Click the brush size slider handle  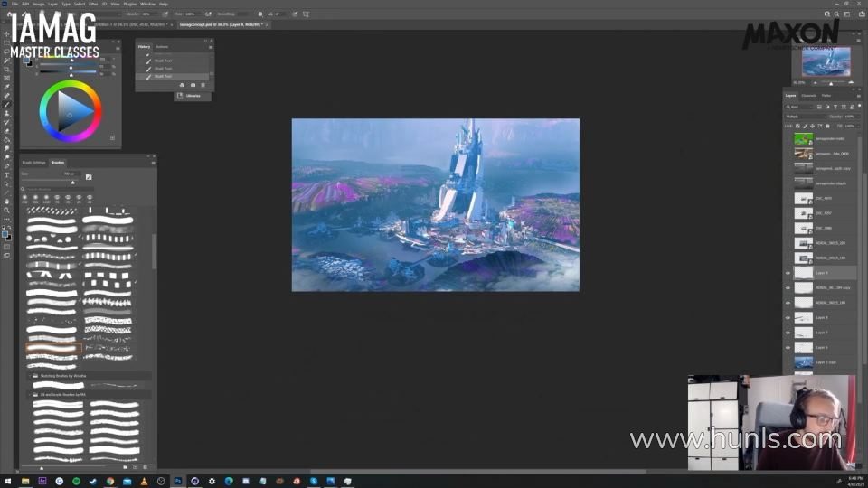[x=72, y=183]
